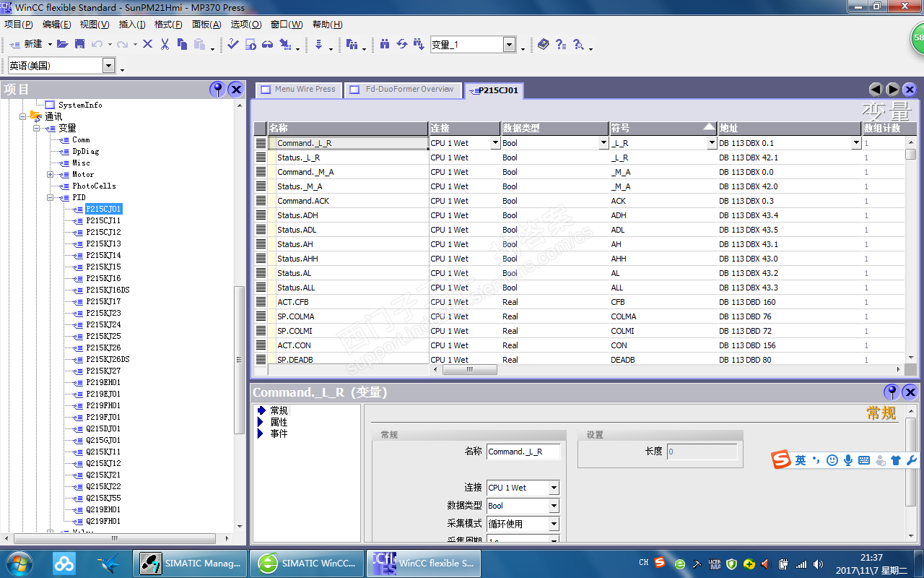Click the glasses simulator icon in toolbar
Viewport: 924px width, 578px height.
[267, 44]
